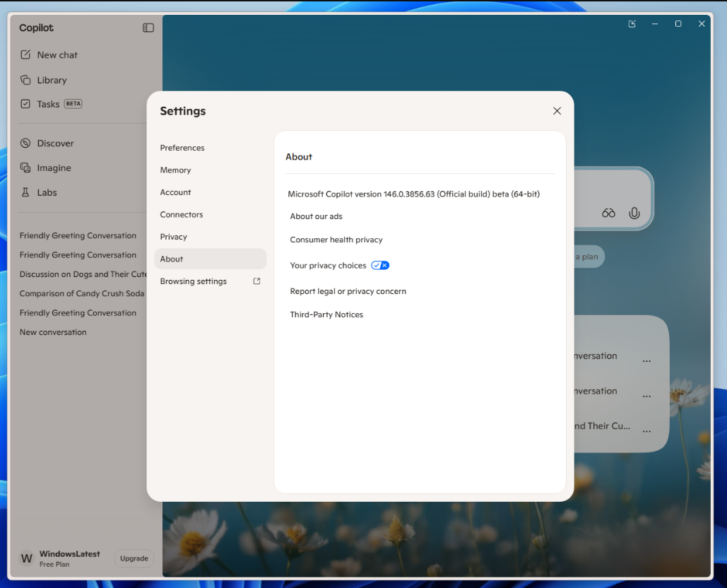Open Imagine image icon in sidebar
727x588 pixels.
pyautogui.click(x=25, y=168)
